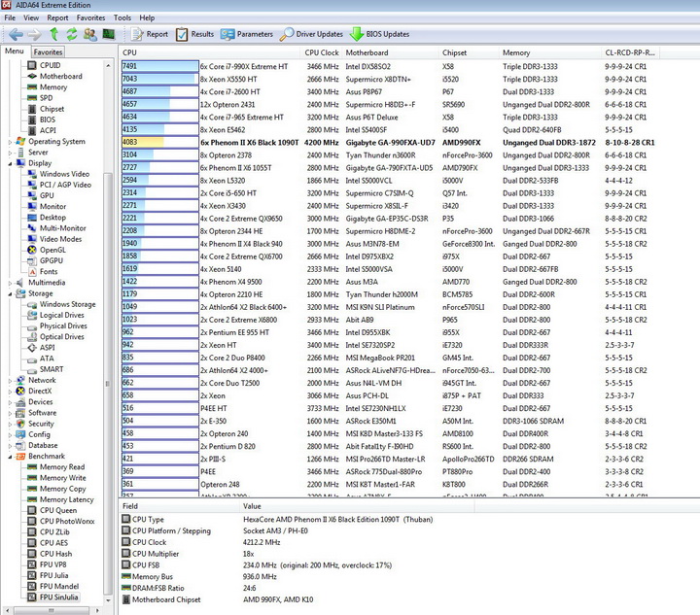Select the FPU SinJulia benchmark

coord(53,598)
